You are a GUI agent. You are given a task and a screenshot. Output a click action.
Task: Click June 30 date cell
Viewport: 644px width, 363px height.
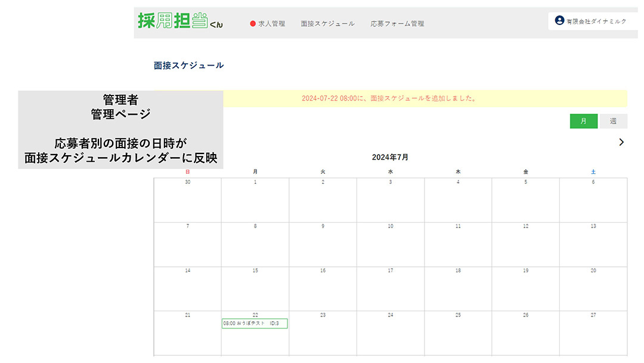(187, 200)
